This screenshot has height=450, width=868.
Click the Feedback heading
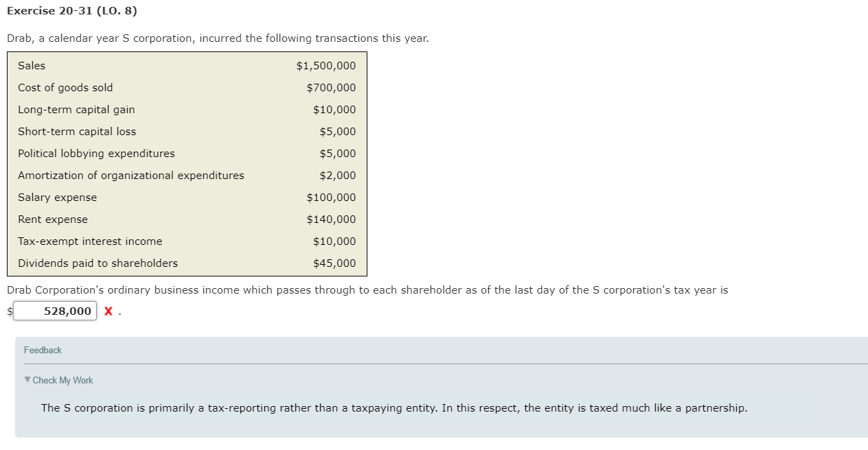coord(43,350)
